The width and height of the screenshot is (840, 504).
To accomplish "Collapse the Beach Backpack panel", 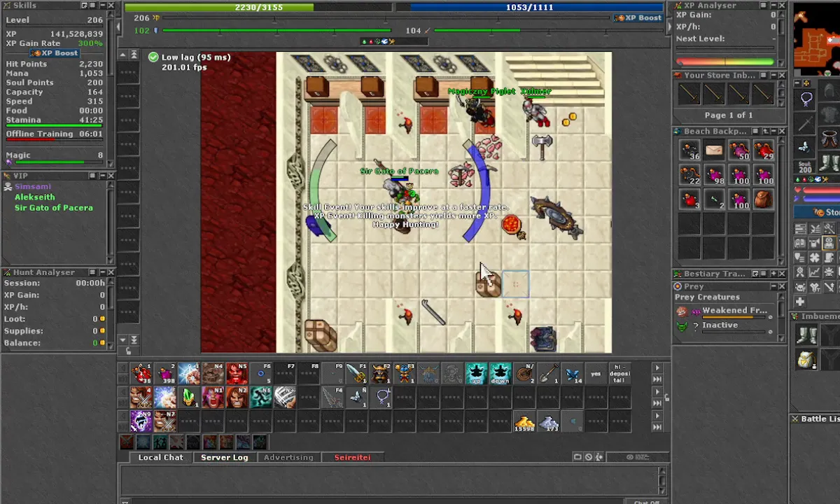I will coord(772,131).
